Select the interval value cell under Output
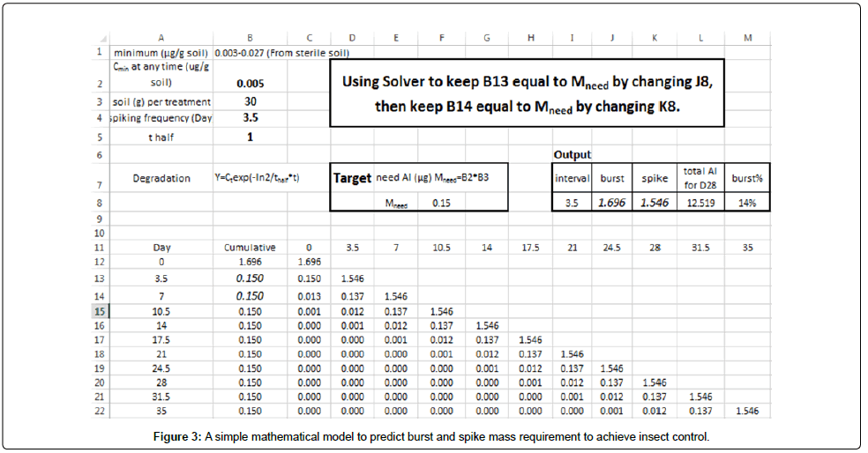Image resolution: width=868 pixels, height=453 pixels. click(x=572, y=203)
